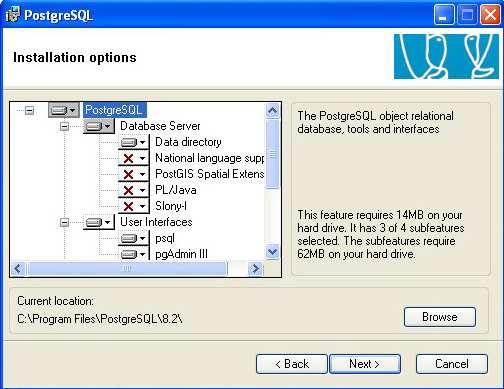This screenshot has width=504, height=389.
Task: Open Data directory feature dropdown
Action: pyautogui.click(x=134, y=142)
